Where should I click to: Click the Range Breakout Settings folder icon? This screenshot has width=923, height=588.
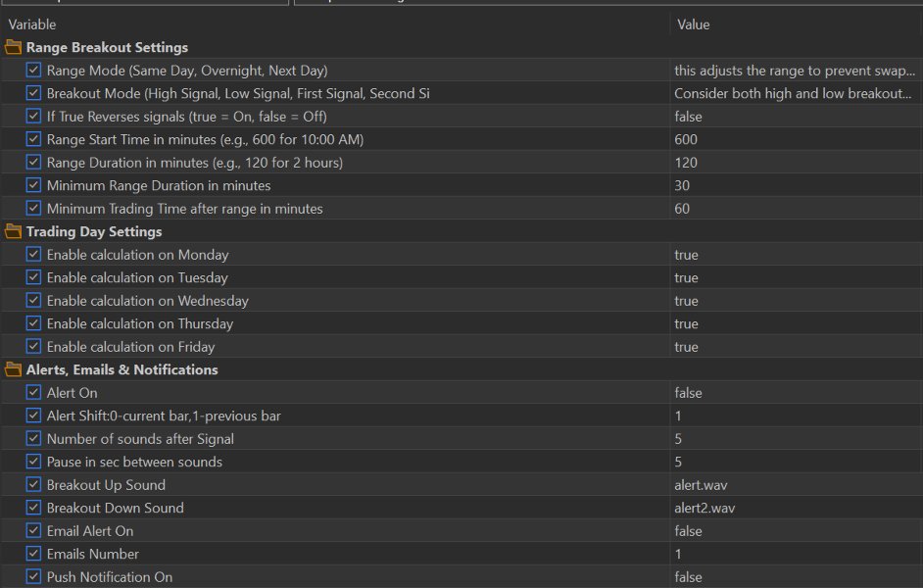point(13,47)
